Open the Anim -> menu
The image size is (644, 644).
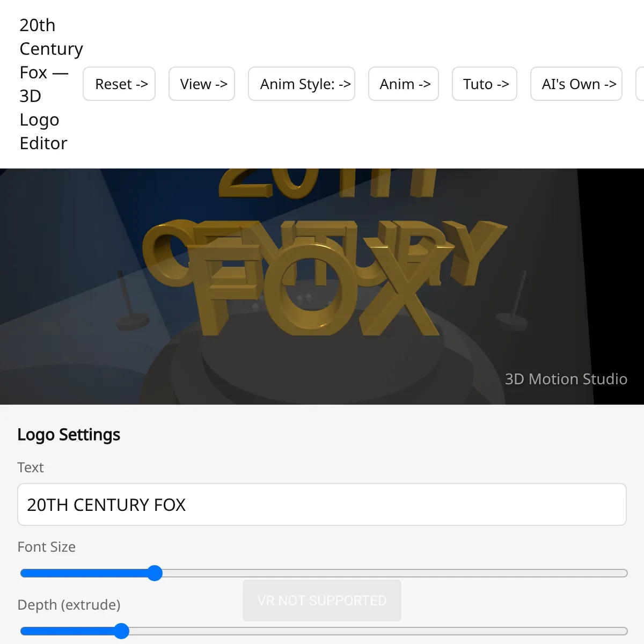[x=404, y=84]
